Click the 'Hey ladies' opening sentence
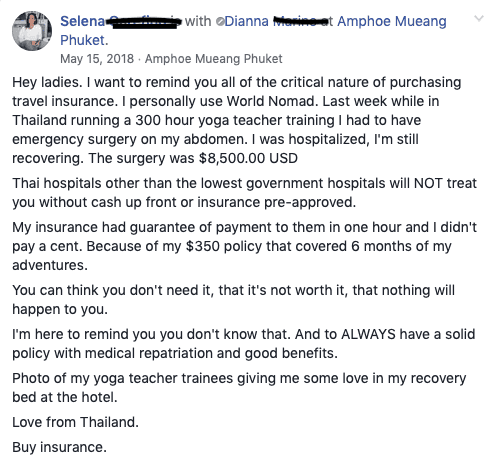492x462 pixels. (x=47, y=82)
